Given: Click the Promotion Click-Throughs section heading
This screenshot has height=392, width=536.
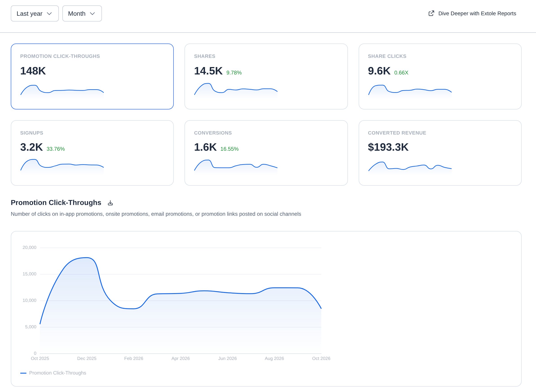Looking at the screenshot, I should pyautogui.click(x=56, y=203).
